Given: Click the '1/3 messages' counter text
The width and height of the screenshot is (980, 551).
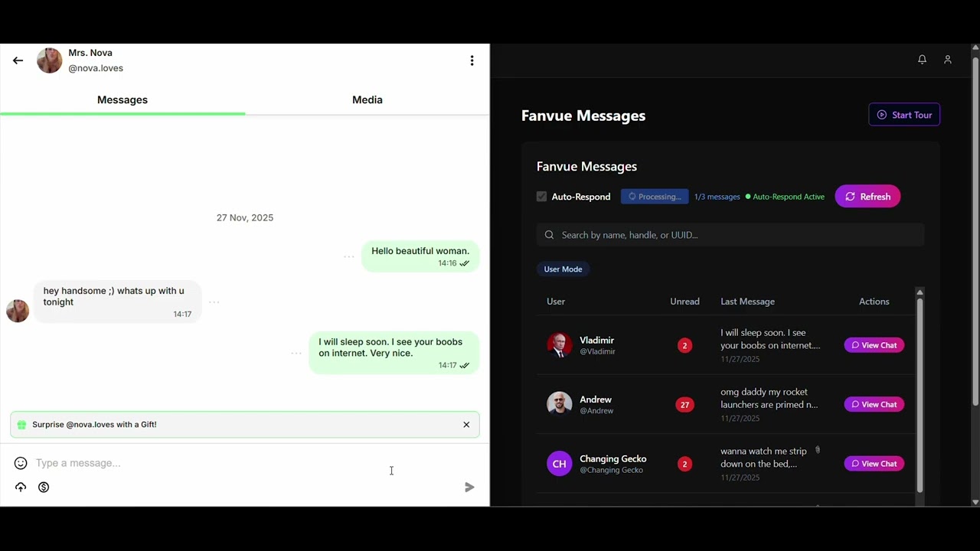Looking at the screenshot, I should (717, 197).
